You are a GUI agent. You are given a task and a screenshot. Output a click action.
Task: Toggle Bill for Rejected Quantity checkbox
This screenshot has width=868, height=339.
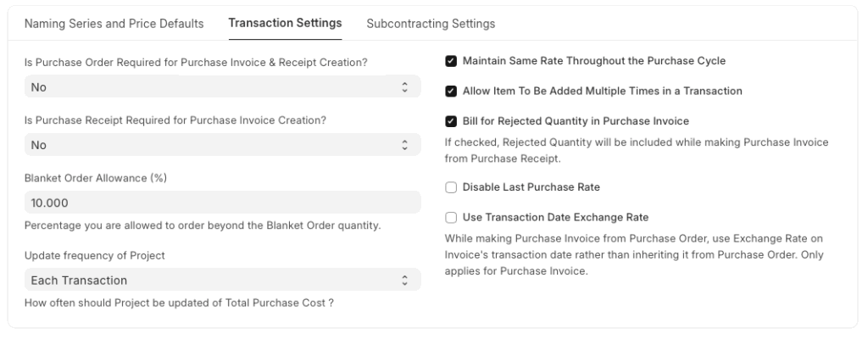click(451, 120)
